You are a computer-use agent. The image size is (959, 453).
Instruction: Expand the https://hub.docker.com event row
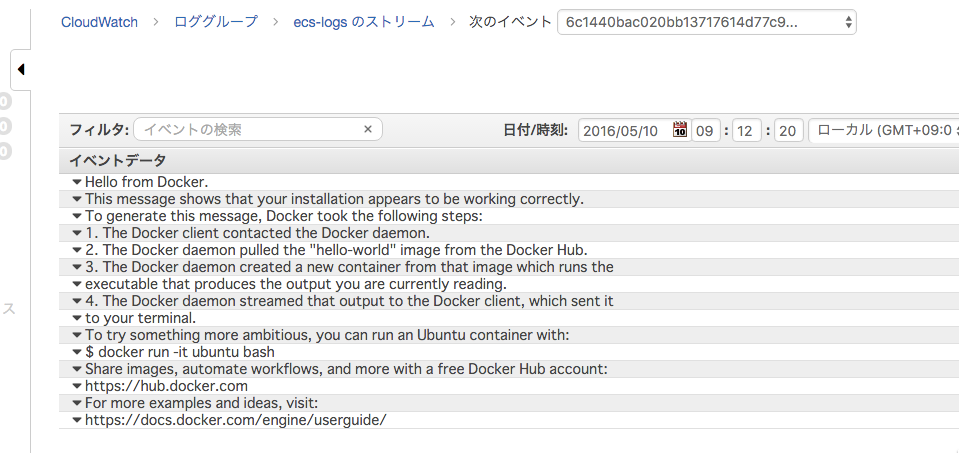pos(77,386)
